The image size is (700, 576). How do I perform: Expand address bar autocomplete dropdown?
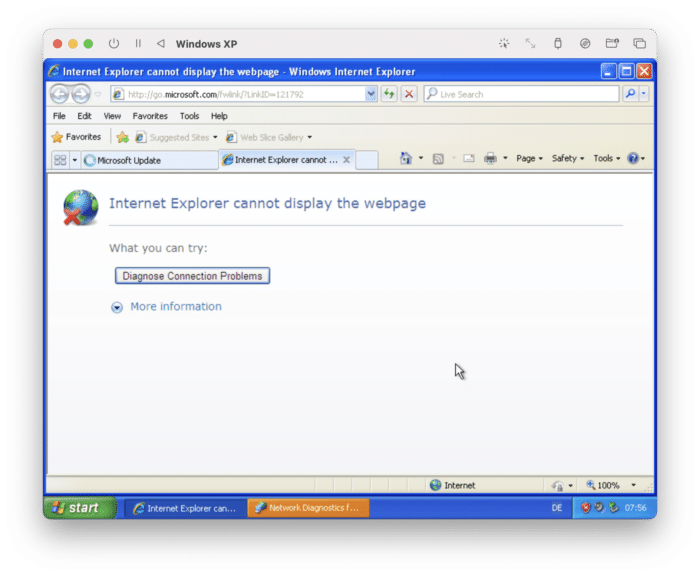[371, 94]
